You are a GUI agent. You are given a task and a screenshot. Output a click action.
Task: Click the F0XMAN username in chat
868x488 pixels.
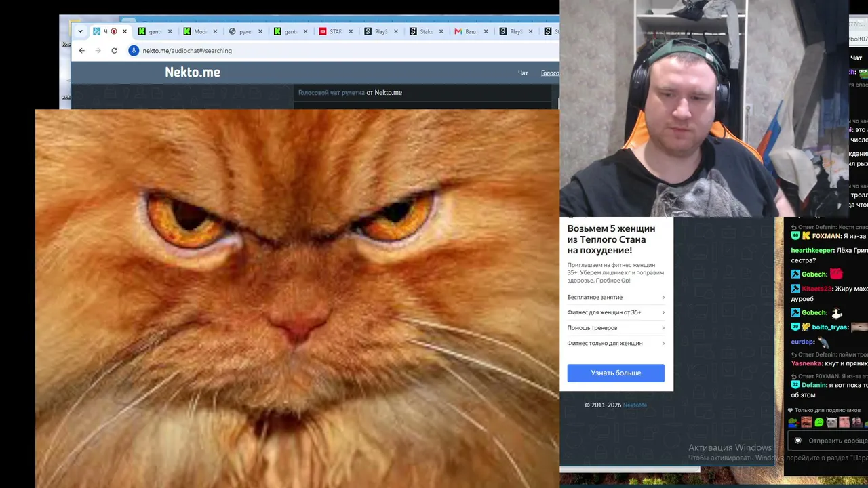826,236
